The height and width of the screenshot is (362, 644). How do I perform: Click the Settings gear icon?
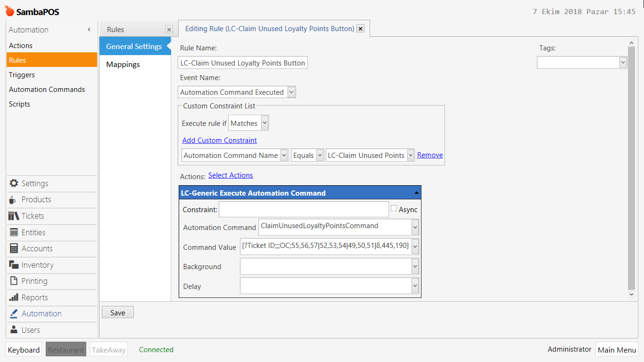pyautogui.click(x=14, y=183)
